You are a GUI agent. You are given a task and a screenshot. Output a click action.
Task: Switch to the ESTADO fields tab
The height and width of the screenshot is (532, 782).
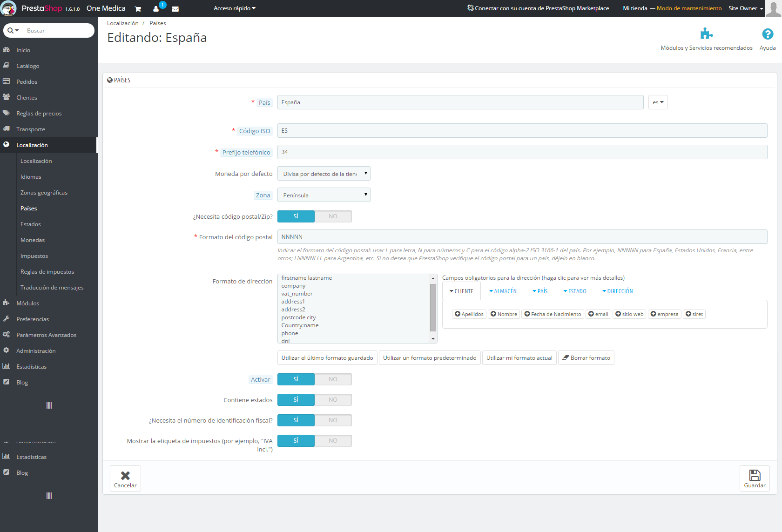(575, 291)
